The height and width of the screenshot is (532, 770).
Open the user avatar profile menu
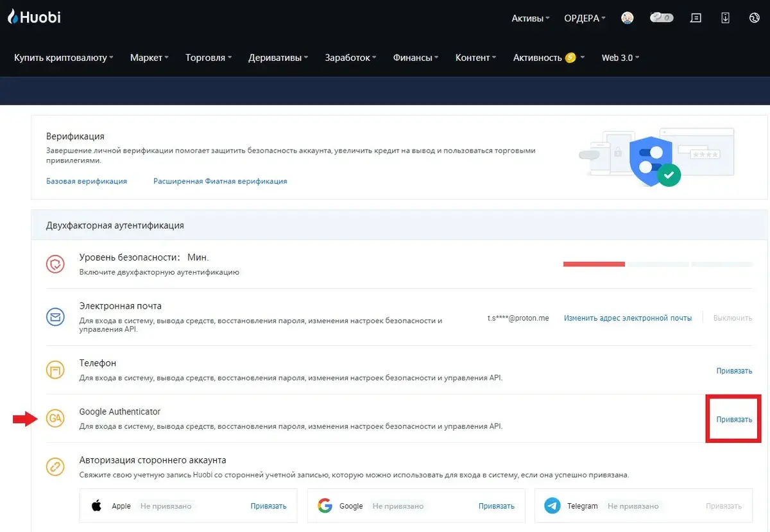[627, 18]
